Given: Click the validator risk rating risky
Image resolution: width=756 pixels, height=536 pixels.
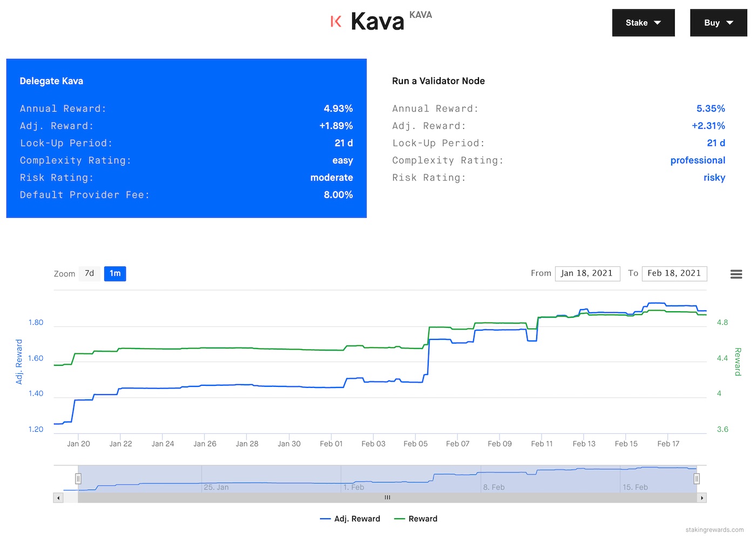Looking at the screenshot, I should pos(714,178).
